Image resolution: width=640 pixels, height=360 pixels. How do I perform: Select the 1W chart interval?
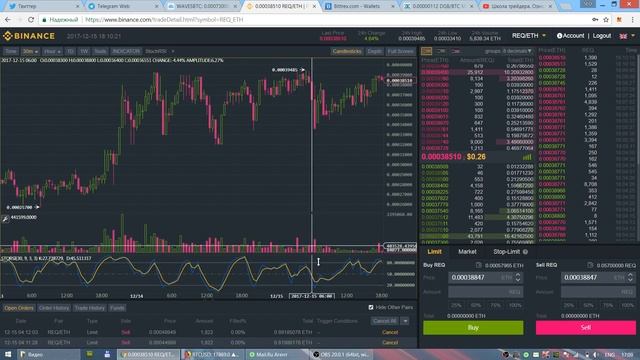click(84, 51)
